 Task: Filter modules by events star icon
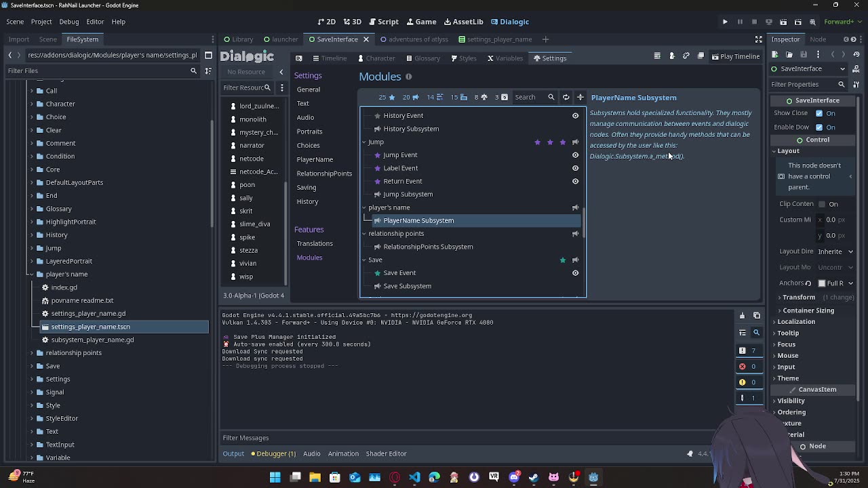click(387, 97)
